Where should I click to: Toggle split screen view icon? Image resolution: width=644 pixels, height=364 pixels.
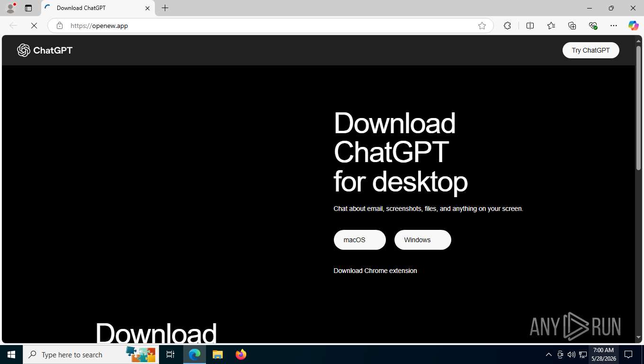point(530,26)
